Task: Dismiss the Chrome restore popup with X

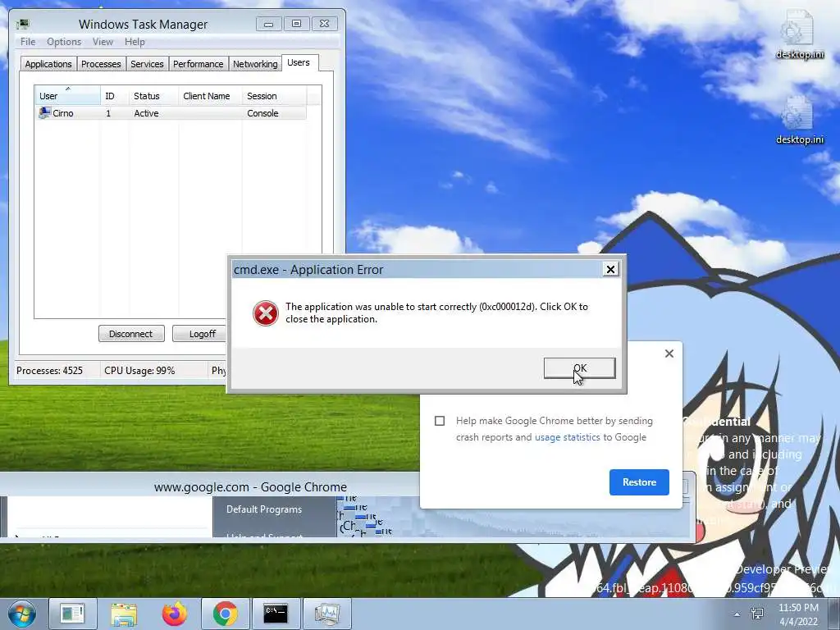Action: pyautogui.click(x=669, y=354)
